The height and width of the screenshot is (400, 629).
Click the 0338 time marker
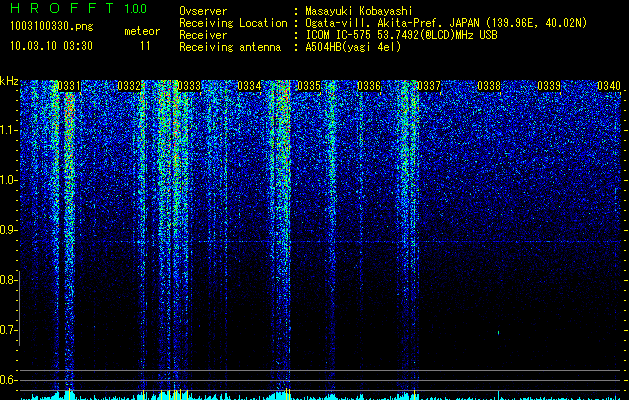(x=489, y=86)
